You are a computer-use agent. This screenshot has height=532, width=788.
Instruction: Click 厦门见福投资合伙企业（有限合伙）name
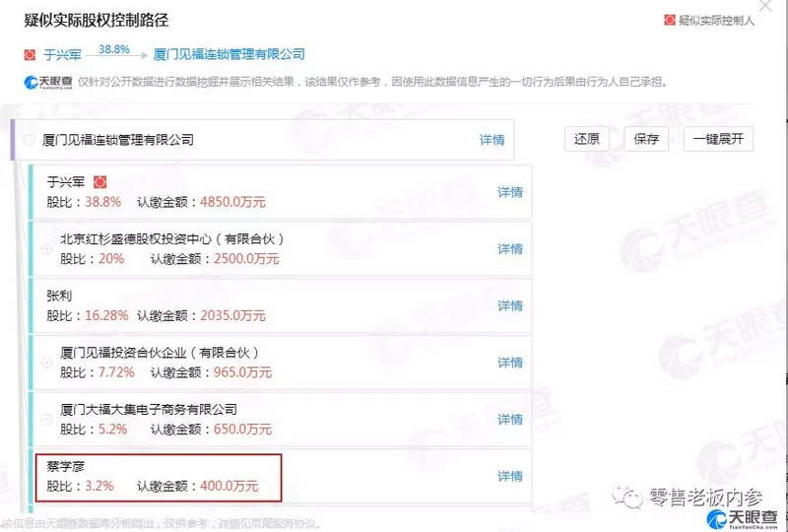point(160,353)
